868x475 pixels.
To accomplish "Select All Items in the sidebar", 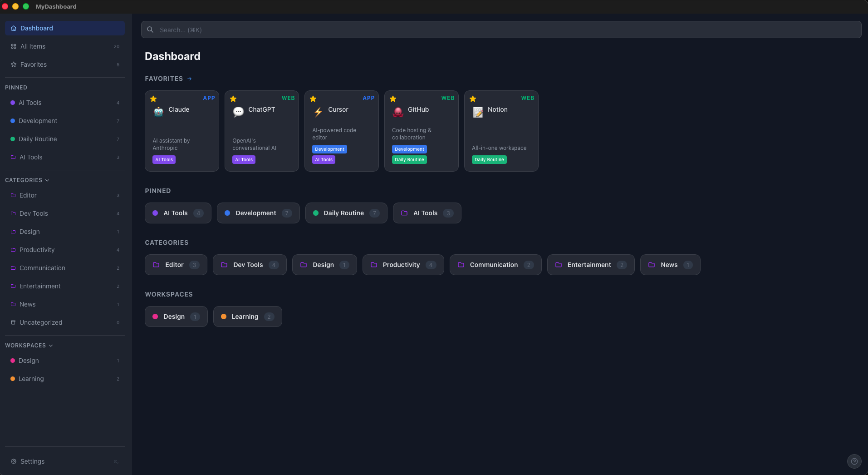I will pos(32,46).
